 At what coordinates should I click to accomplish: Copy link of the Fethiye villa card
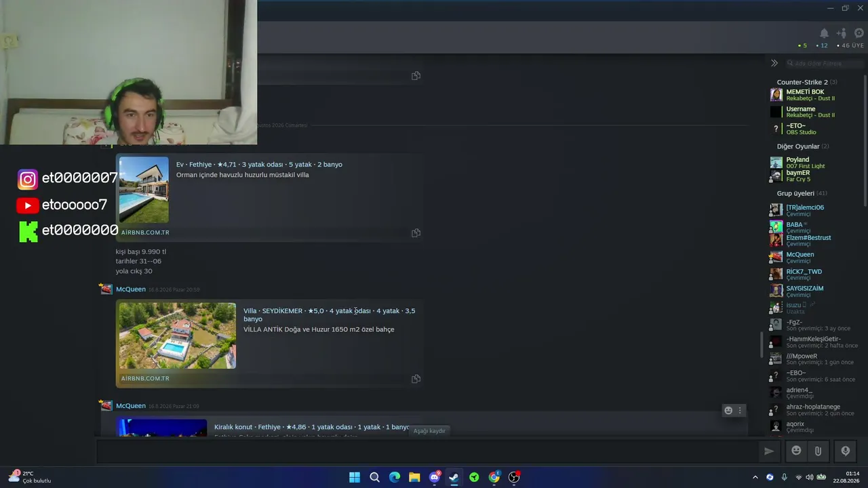pyautogui.click(x=416, y=232)
